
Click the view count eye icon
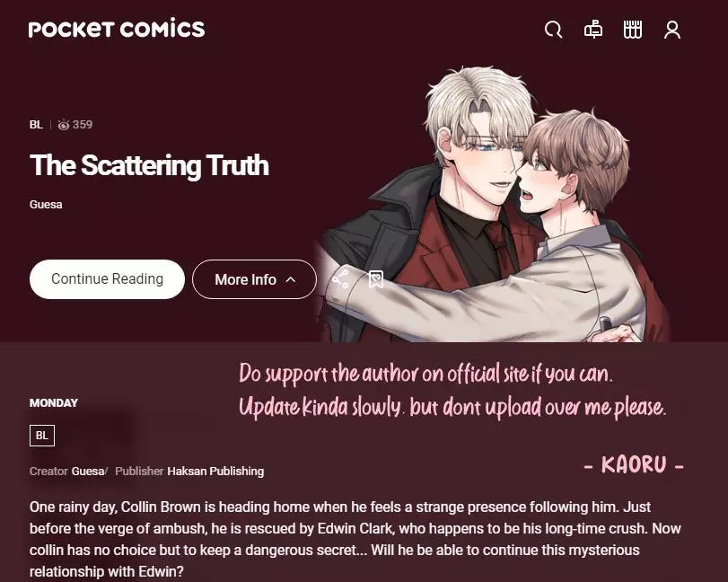64,125
